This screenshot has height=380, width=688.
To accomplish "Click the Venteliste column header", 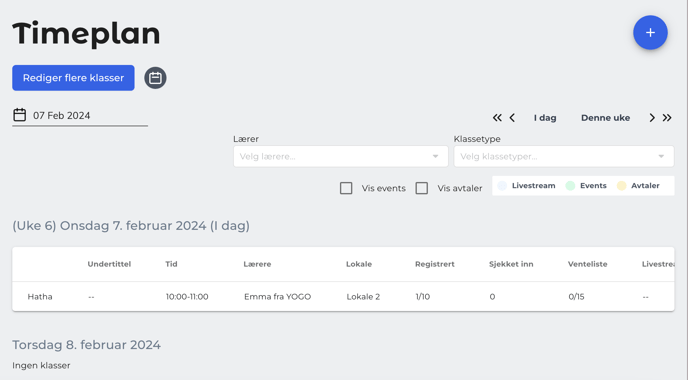I will 588,264.
